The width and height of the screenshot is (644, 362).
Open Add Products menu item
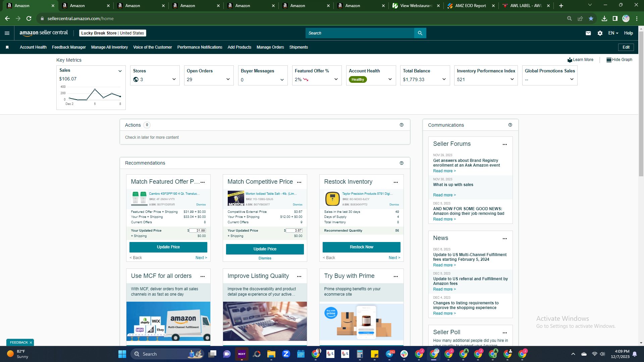[x=239, y=47]
